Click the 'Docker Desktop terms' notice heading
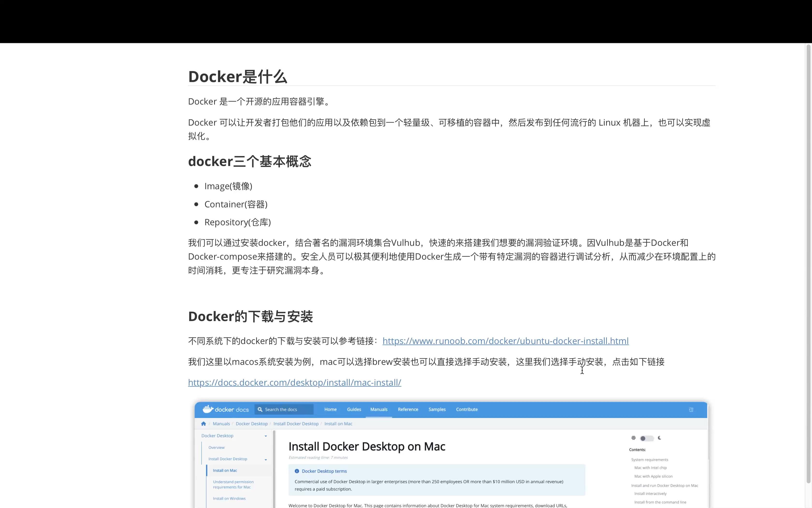 point(324,471)
